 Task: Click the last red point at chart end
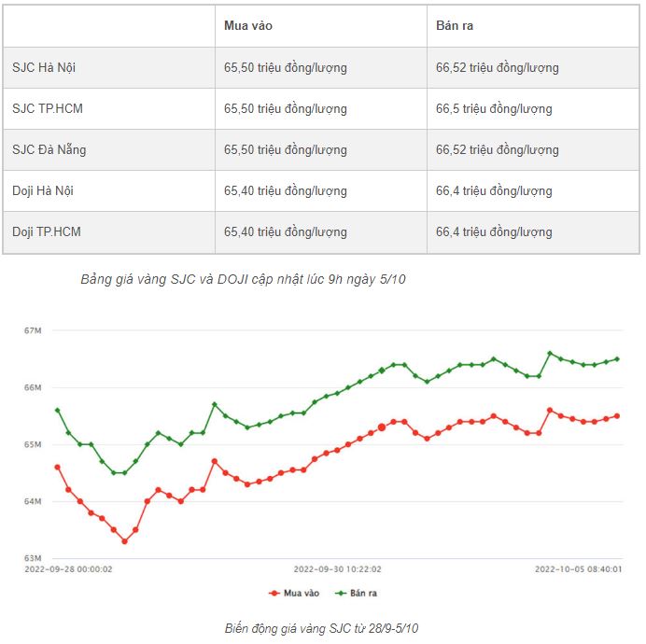(617, 416)
